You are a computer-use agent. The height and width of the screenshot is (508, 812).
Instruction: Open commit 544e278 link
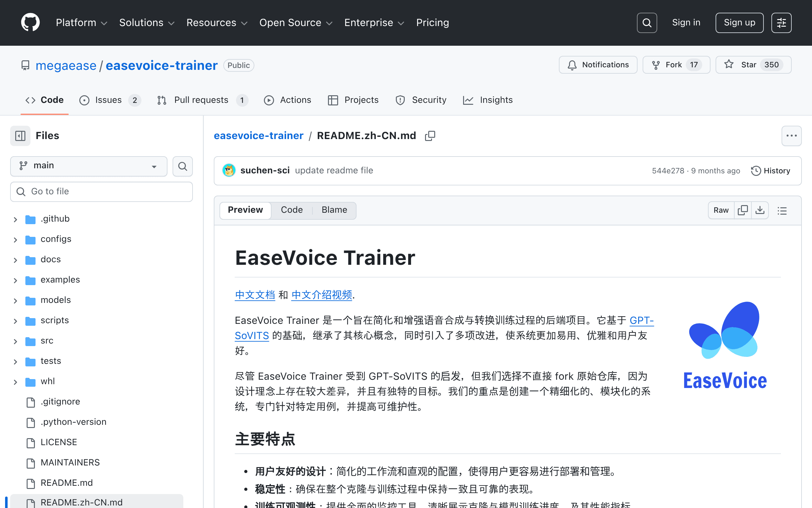coord(668,171)
